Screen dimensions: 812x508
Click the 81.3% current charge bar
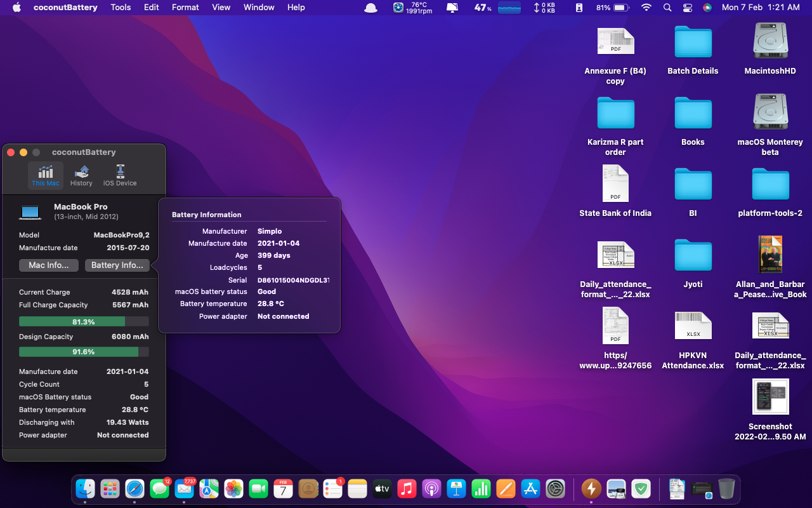(x=83, y=321)
